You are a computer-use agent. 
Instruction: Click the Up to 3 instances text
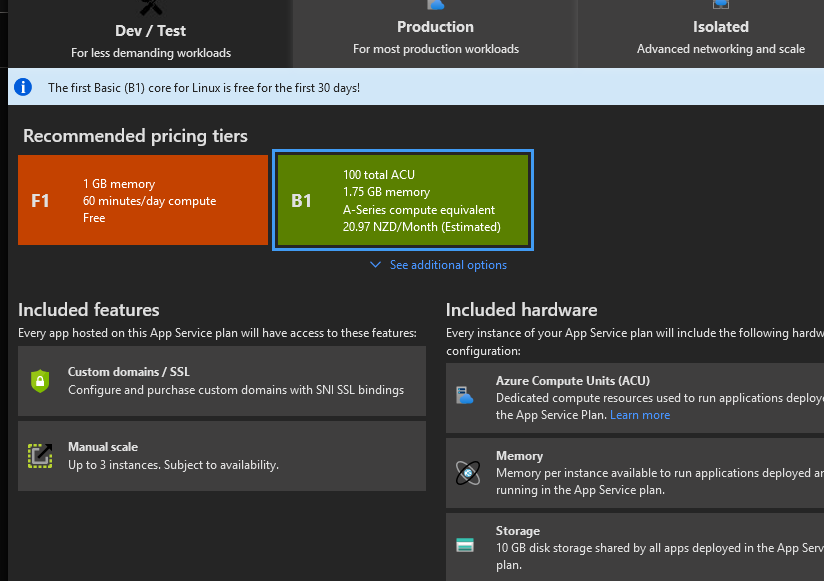coord(173,465)
